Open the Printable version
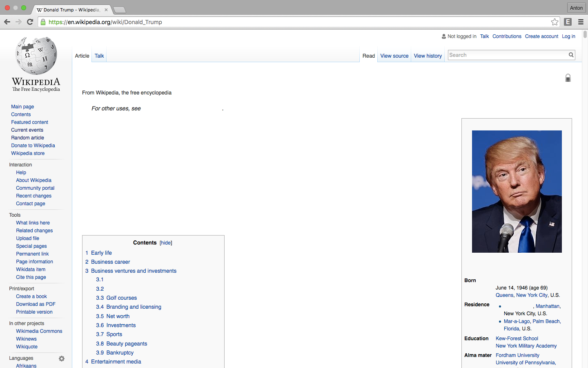588x368 pixels. pos(34,312)
